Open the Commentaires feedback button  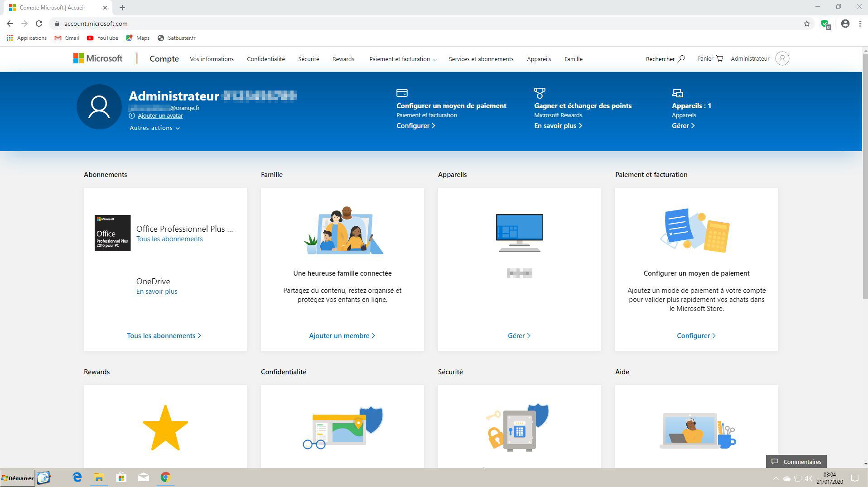pos(796,462)
